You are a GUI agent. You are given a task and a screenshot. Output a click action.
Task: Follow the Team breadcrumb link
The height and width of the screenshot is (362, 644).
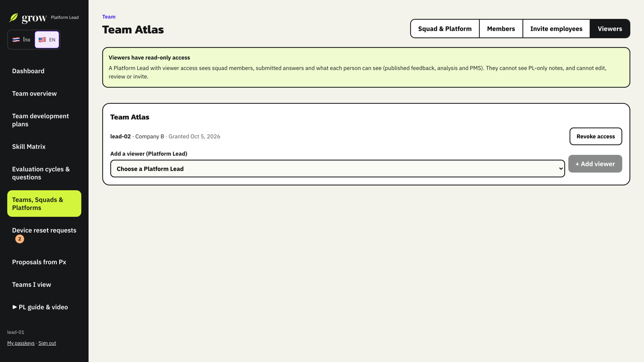109,17
